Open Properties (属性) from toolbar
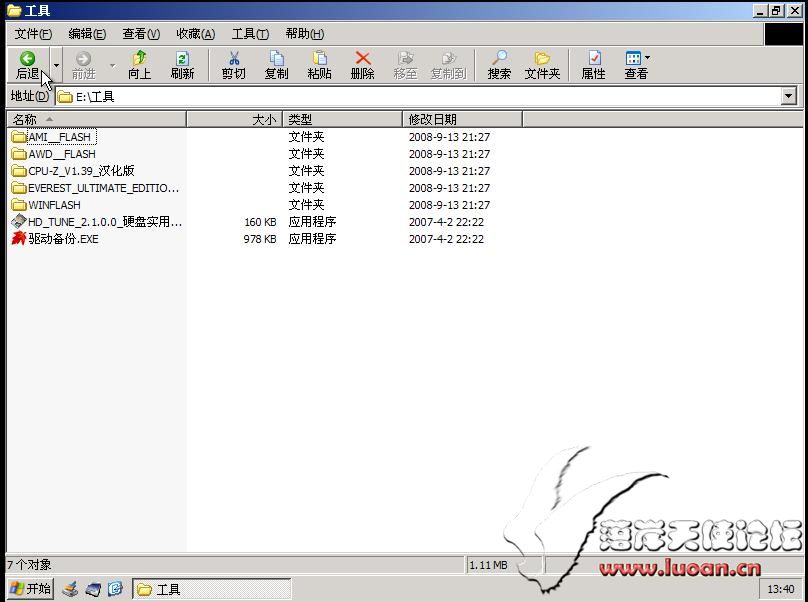Image resolution: width=808 pixels, height=602 pixels. point(594,65)
